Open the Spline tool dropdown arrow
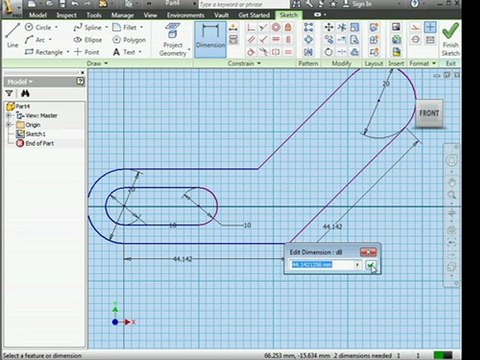 point(107,27)
